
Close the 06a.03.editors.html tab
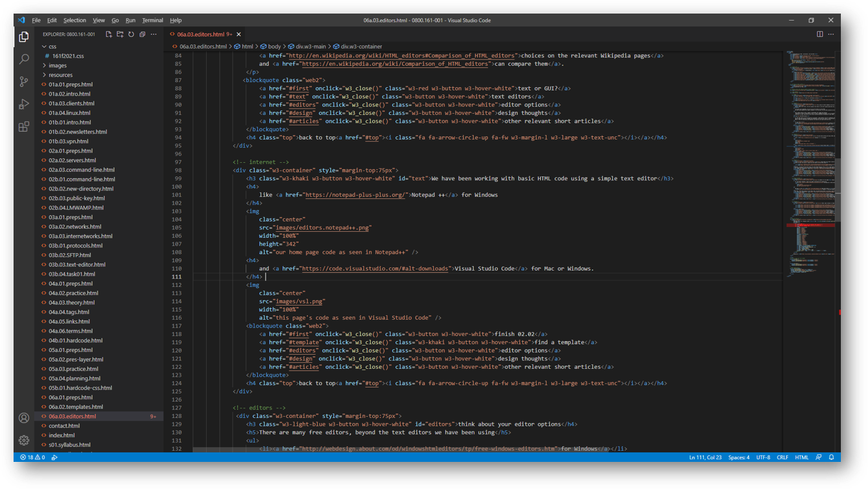point(238,34)
